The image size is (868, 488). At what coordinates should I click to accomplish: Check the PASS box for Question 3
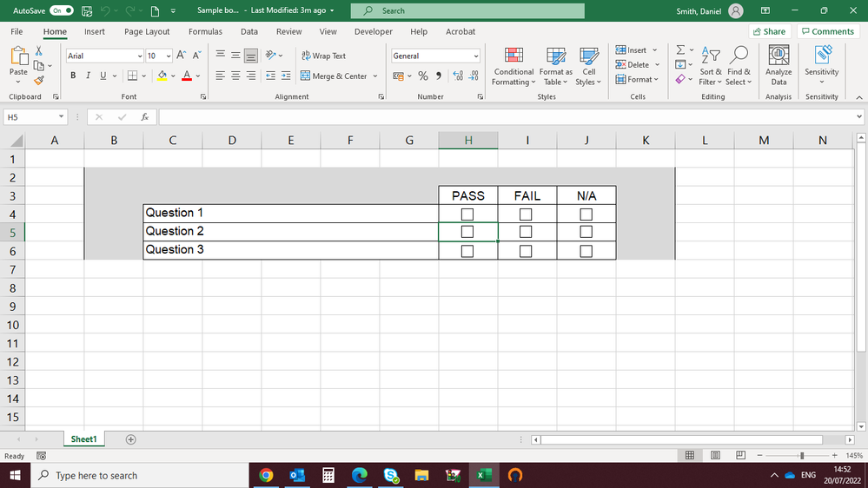467,251
